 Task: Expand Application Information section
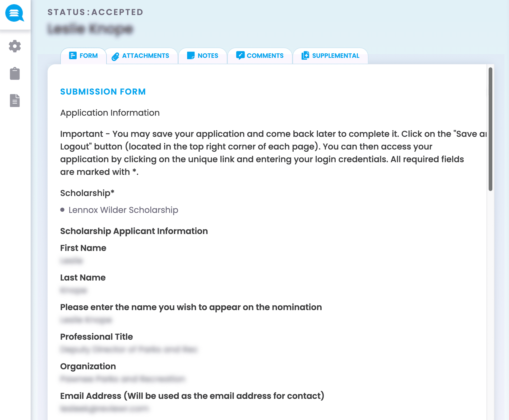(x=110, y=113)
